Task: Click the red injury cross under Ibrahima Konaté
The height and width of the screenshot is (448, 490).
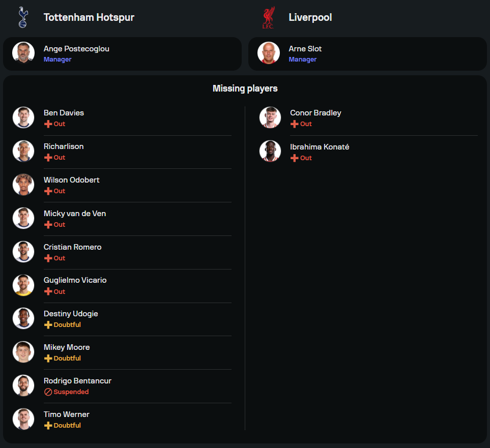Action: 295,158
